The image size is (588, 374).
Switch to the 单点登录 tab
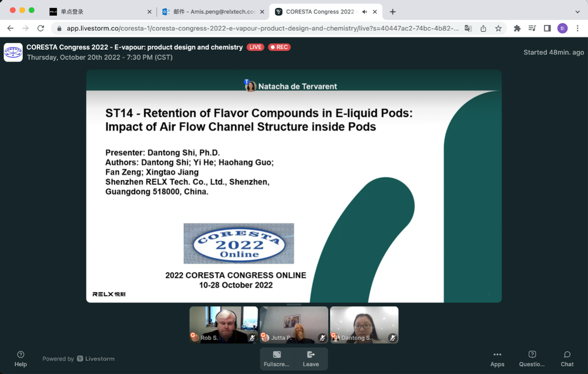pos(101,12)
